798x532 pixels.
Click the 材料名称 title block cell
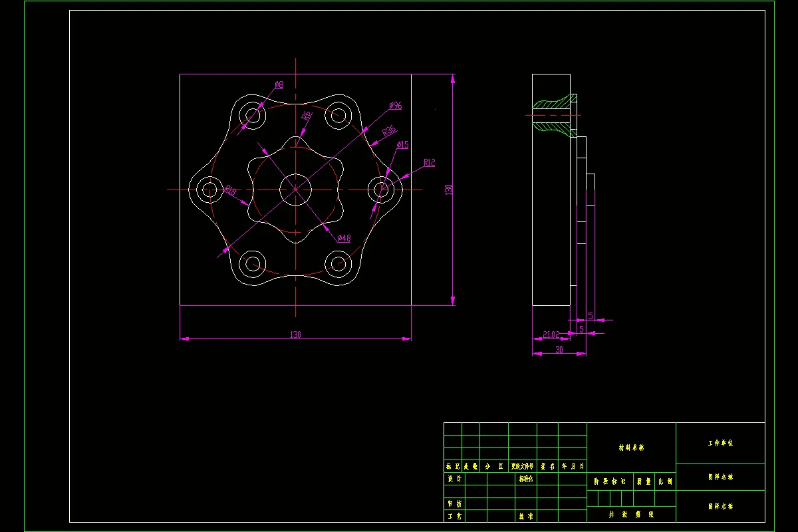pyautogui.click(x=631, y=448)
